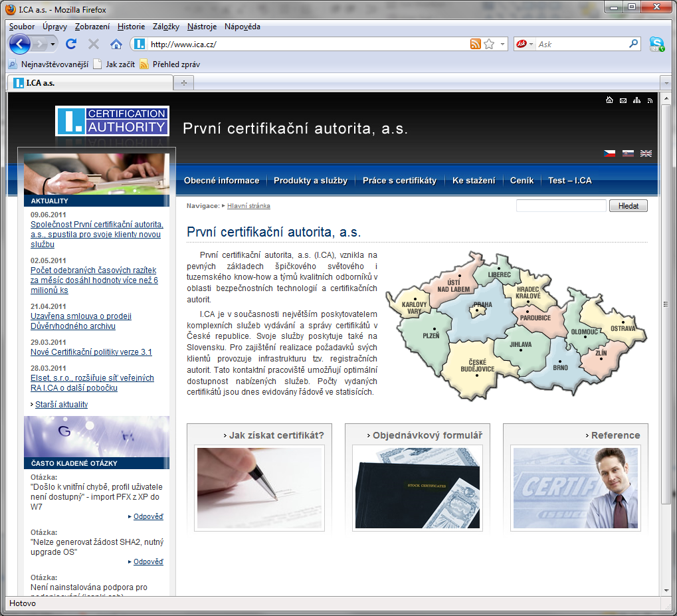Screen dimensions: 677x616
Task: Click the Jak získat certifikát? heading link
Action: click(276, 435)
